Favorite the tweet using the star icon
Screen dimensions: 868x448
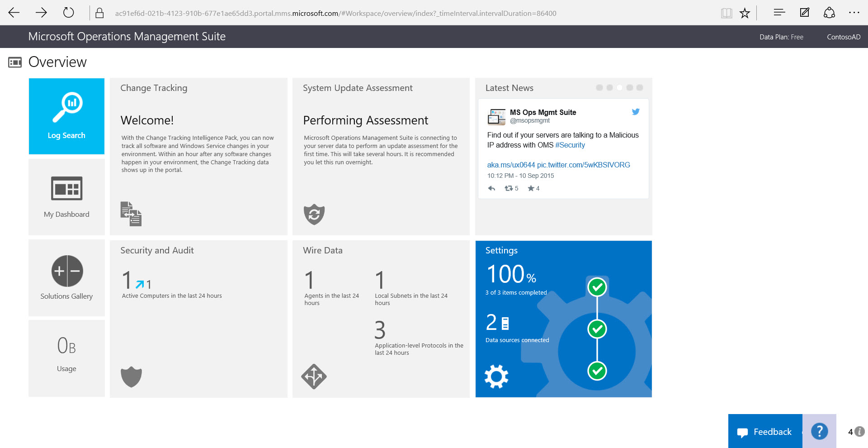[531, 188]
